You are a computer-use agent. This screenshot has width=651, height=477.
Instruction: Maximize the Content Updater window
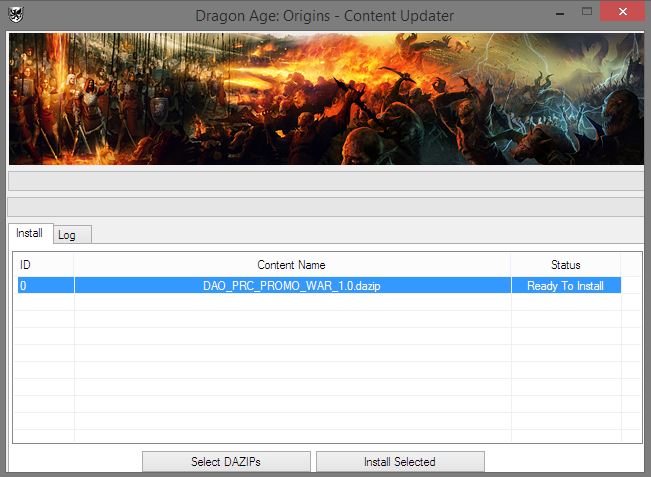587,12
